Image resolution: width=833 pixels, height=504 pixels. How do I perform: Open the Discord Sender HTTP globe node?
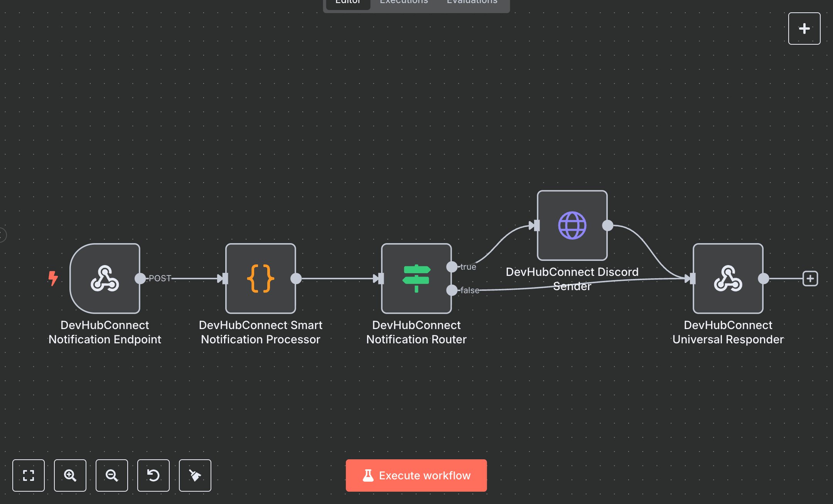(572, 225)
